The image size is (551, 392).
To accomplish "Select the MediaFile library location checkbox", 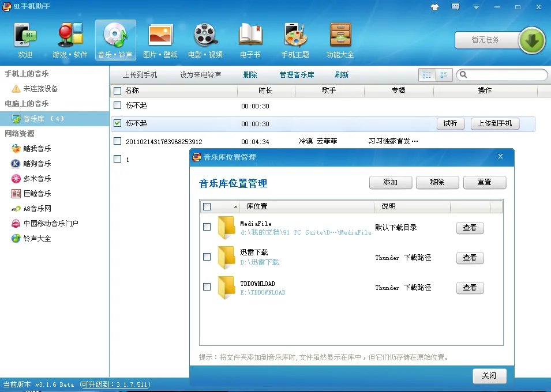I will click(206, 227).
